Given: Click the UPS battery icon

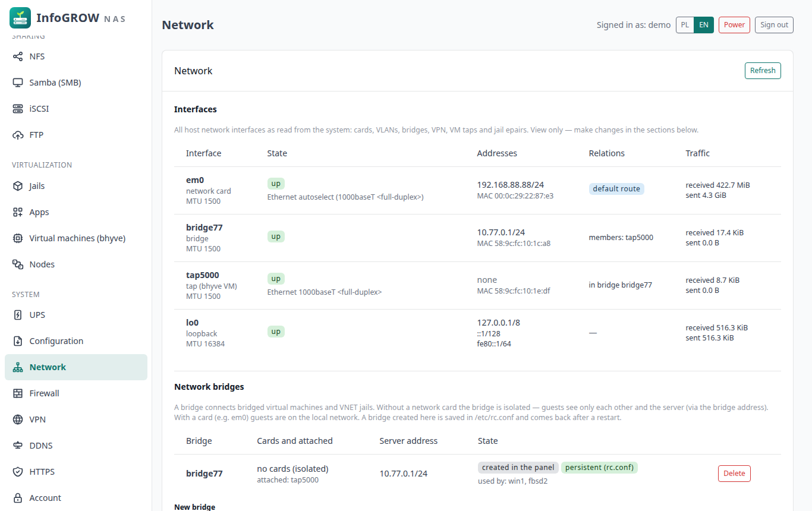Looking at the screenshot, I should (x=18, y=315).
